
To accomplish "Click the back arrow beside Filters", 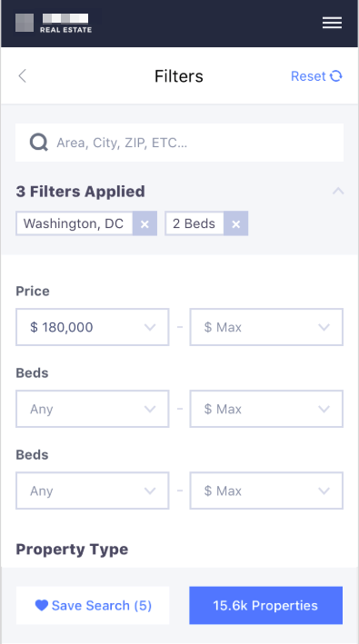I will click(22, 76).
